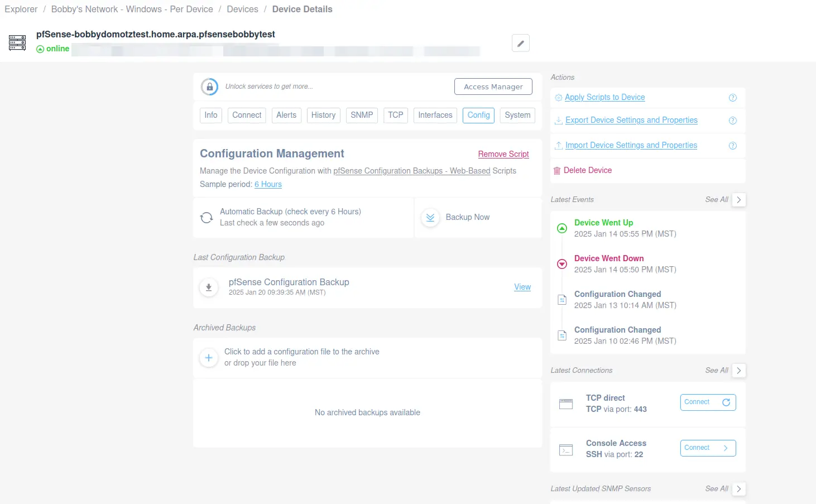
Task: Change the 6 Hours sample period
Action: (268, 184)
